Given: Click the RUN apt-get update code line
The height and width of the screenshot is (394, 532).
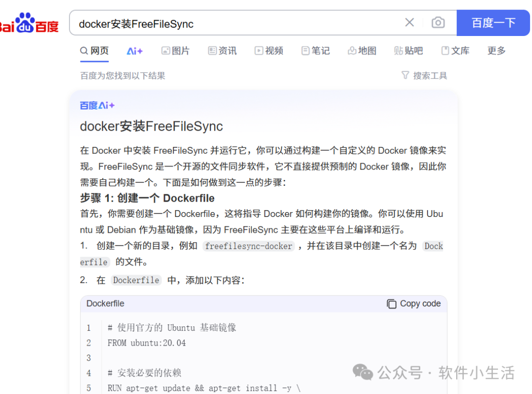Looking at the screenshot, I should [204, 388].
